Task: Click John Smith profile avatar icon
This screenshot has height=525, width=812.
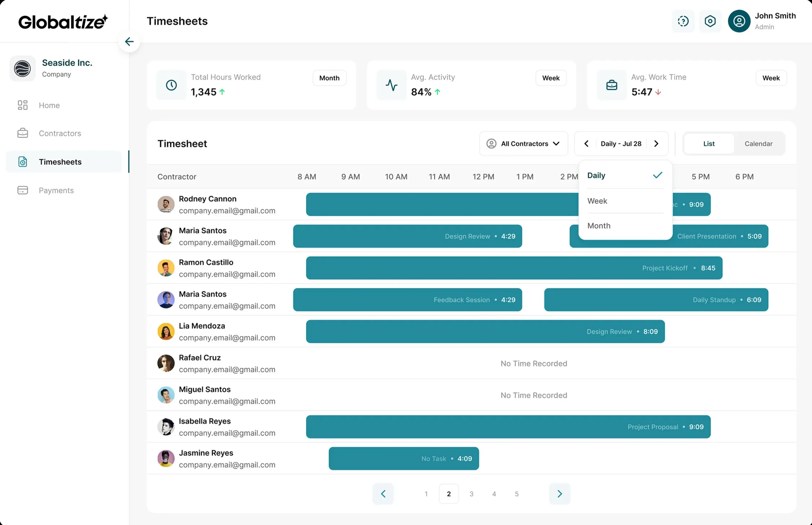Action: pos(739,21)
